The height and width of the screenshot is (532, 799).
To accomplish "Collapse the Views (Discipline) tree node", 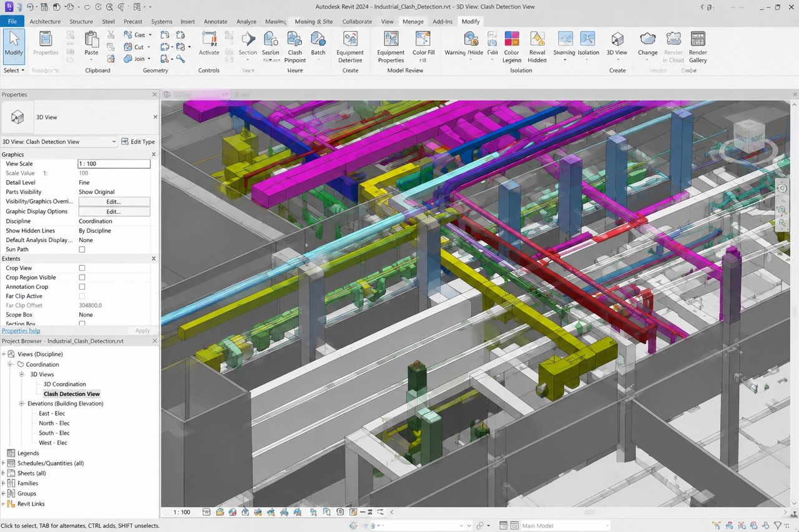I will [x=4, y=354].
